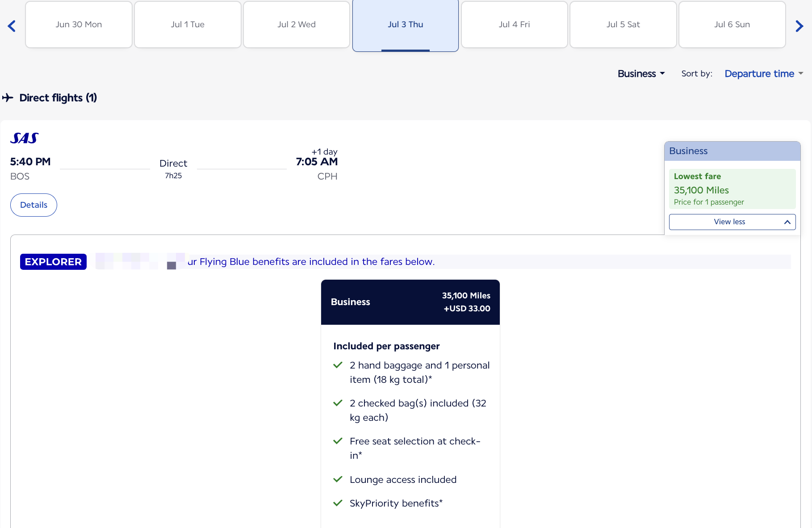Click the Lounge access included checkmark
The width and height of the screenshot is (812, 528).
338,479
